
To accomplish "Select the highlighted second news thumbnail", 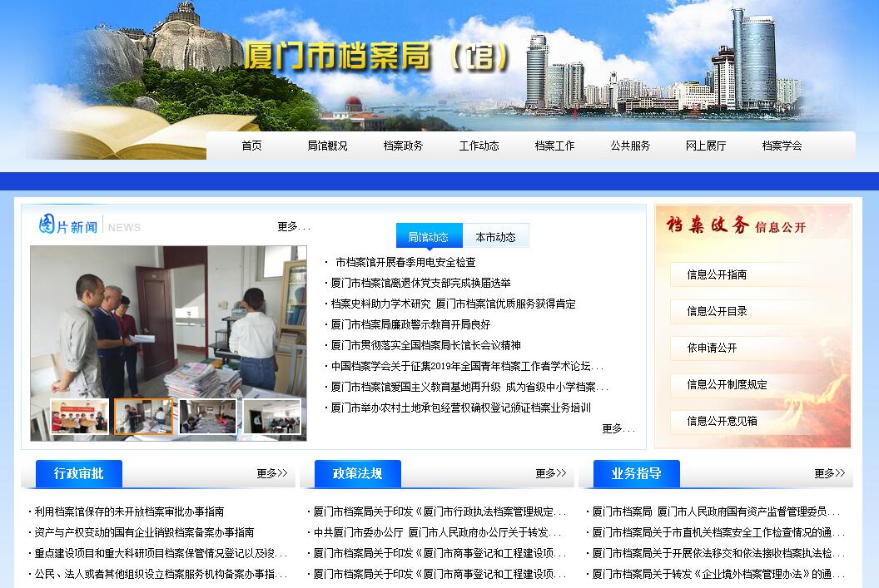I will (143, 417).
